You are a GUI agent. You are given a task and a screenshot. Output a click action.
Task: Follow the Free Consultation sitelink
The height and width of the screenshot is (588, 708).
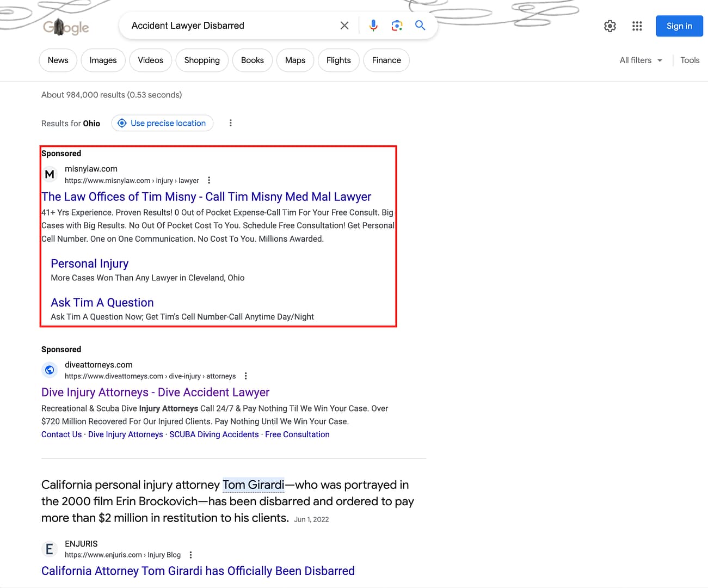tap(297, 434)
